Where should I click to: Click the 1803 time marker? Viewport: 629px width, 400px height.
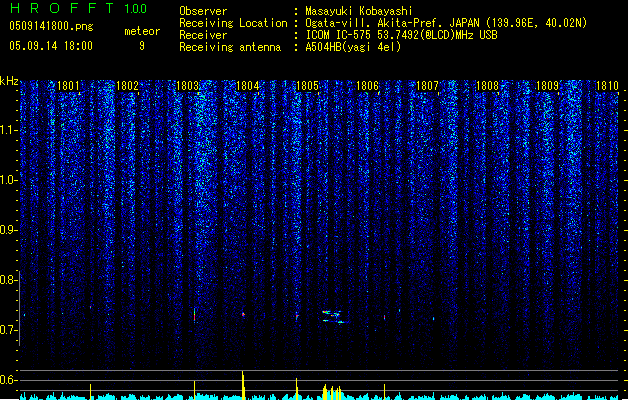click(187, 85)
